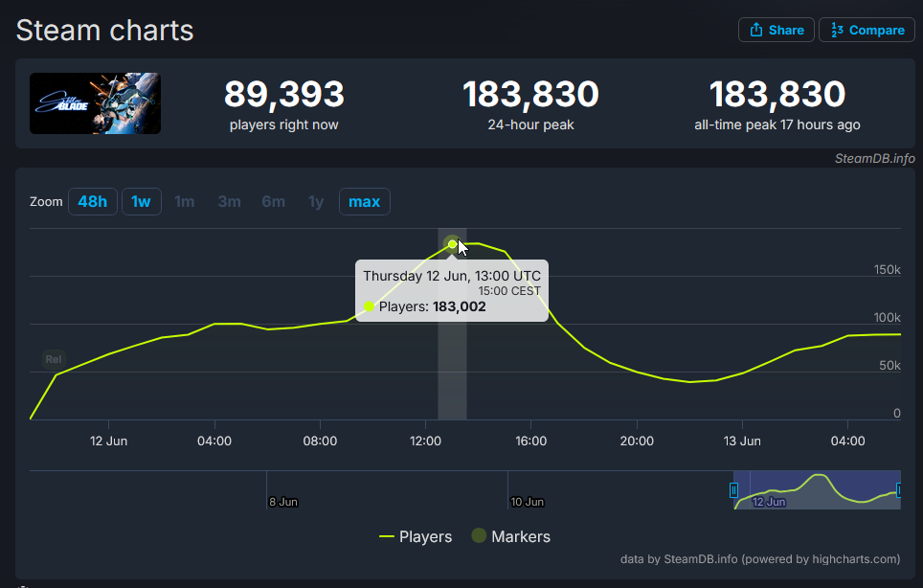Viewport: 923px width, 588px height.
Task: Toggle the Markers series in legend
Action: click(511, 536)
